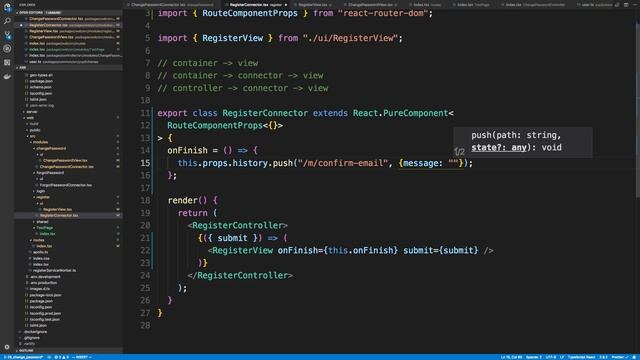Click the Spaces indentation setting in status bar
Viewport: 640px width, 360px height.
pyautogui.click(x=534, y=357)
